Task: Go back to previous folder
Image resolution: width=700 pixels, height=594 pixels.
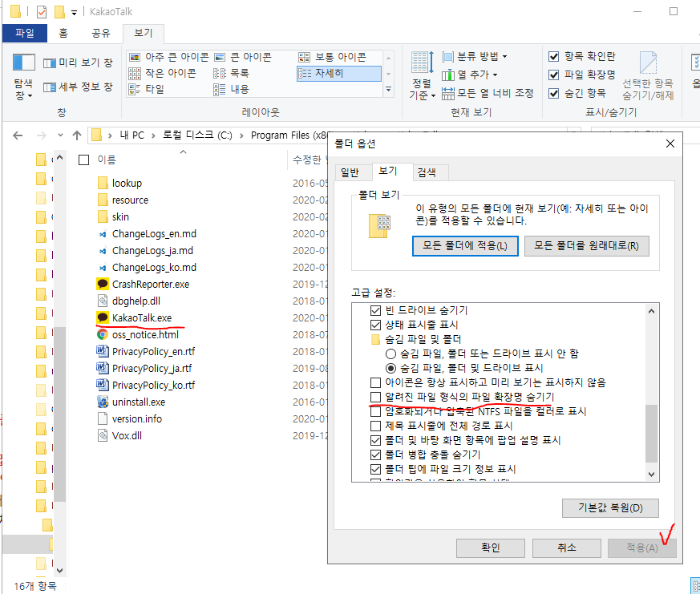Action: (x=18, y=135)
